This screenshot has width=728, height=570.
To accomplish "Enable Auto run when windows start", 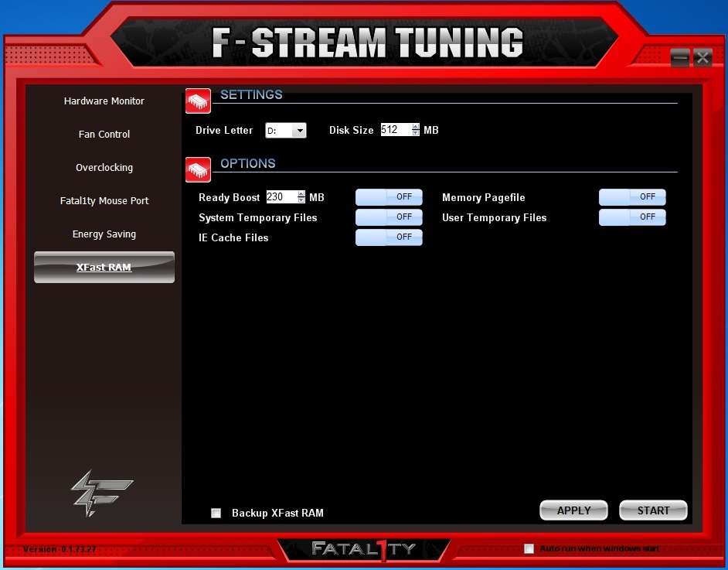I will (x=529, y=548).
